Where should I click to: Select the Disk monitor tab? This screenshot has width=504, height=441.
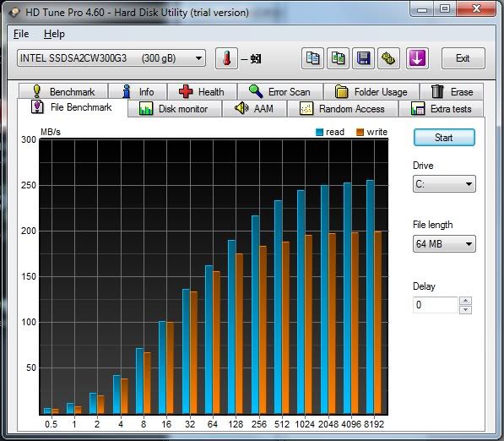click(x=175, y=109)
